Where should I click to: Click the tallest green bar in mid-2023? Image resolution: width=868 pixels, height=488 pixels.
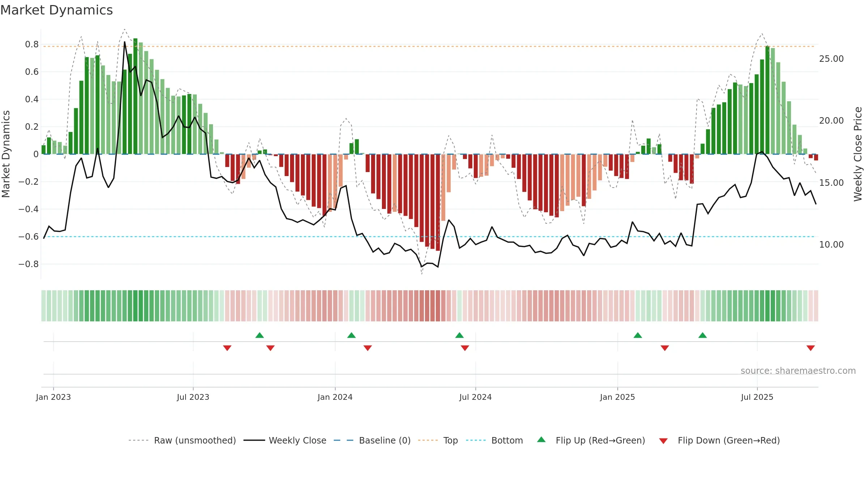click(135, 96)
